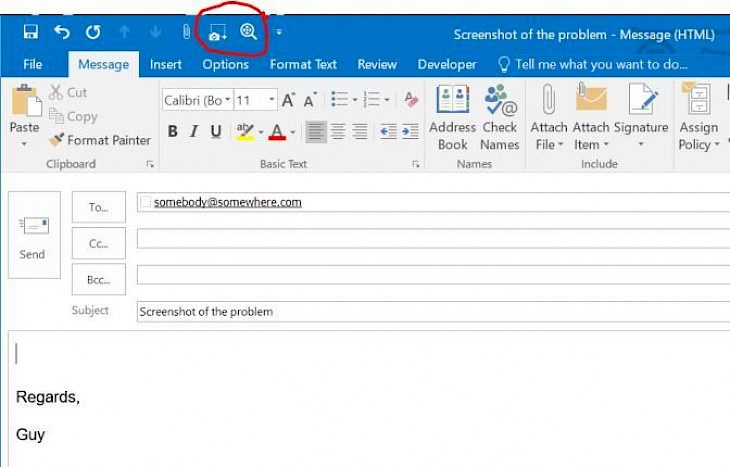Cut the selected text
The width and height of the screenshot is (730, 467).
[x=68, y=92]
